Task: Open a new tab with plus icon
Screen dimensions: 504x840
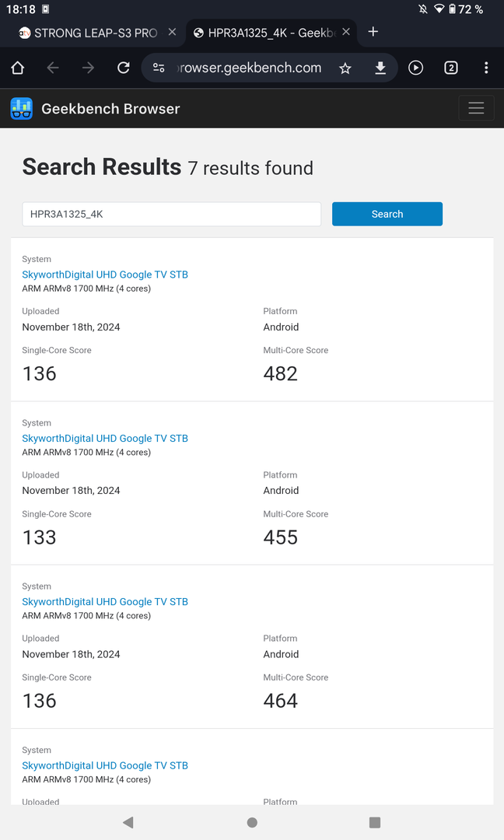Action: [x=373, y=32]
